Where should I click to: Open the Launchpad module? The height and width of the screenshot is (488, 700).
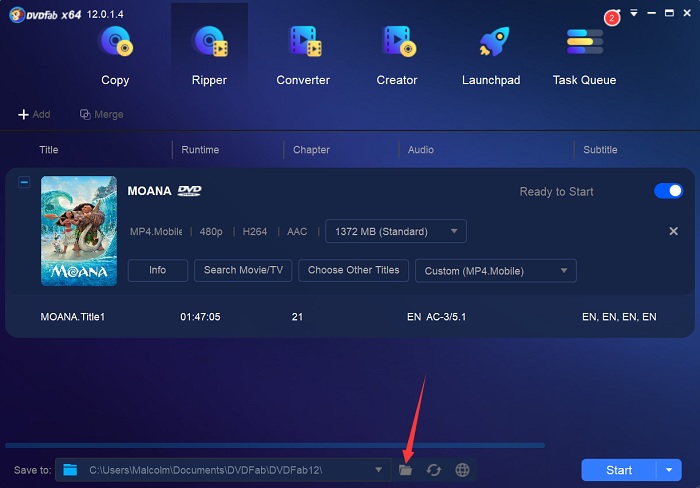(x=491, y=54)
